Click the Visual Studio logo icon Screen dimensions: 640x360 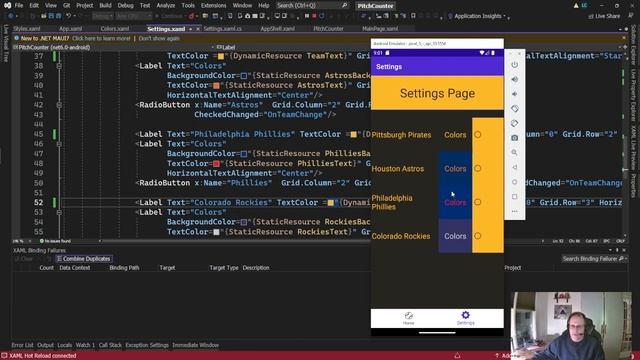pos(7,5)
